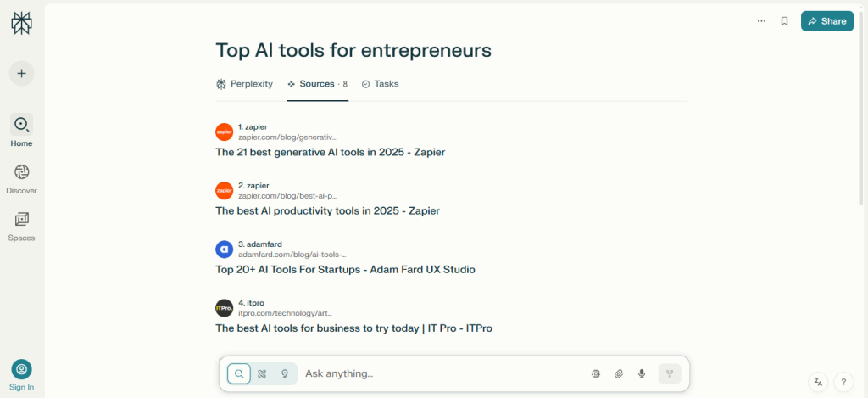This screenshot has width=868, height=398.
Task: Start voice dictation with the microphone icon
Action: coord(642,373)
